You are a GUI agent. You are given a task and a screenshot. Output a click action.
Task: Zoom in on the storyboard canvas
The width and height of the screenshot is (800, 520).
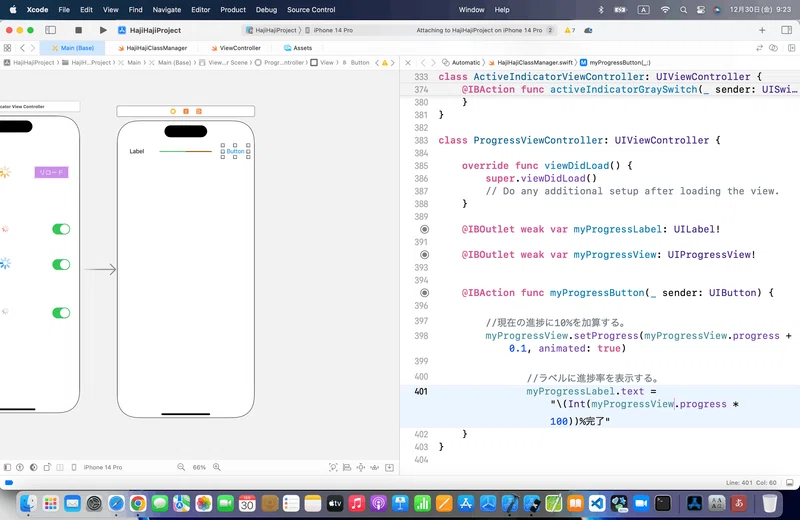click(x=217, y=467)
